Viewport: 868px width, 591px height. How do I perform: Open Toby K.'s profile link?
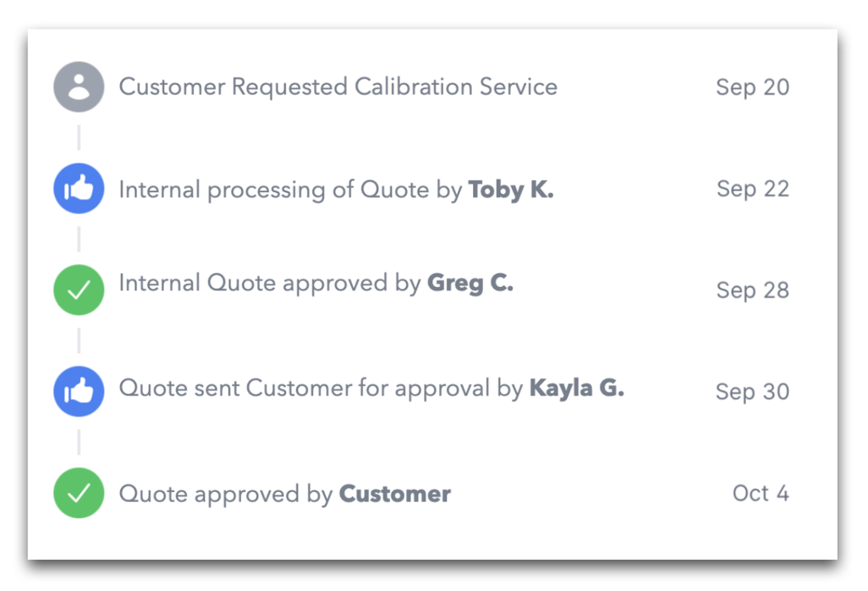point(511,190)
